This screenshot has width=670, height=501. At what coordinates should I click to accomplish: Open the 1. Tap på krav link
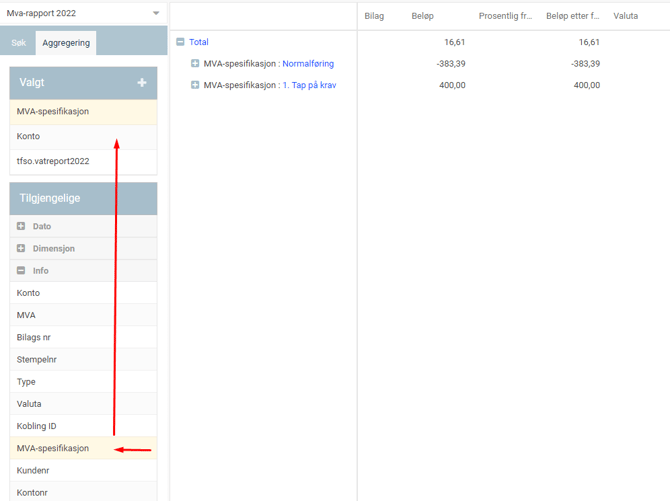[309, 85]
